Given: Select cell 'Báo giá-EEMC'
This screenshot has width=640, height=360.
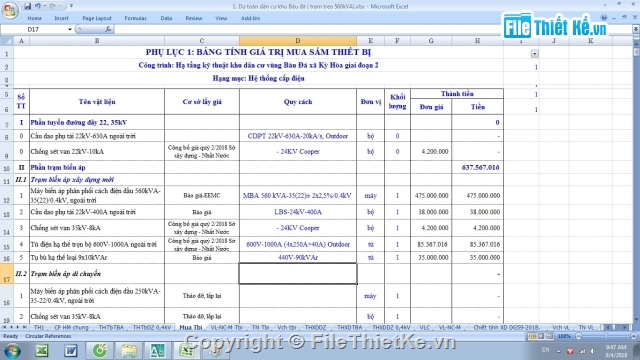Looking at the screenshot, I should pos(202,196).
